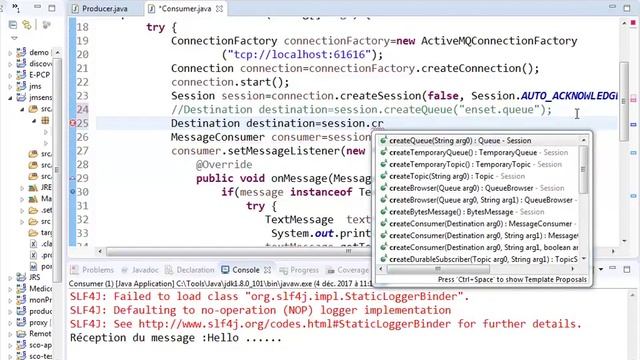Expand the E-PCP project
The height and width of the screenshot is (360, 640).
10,75
